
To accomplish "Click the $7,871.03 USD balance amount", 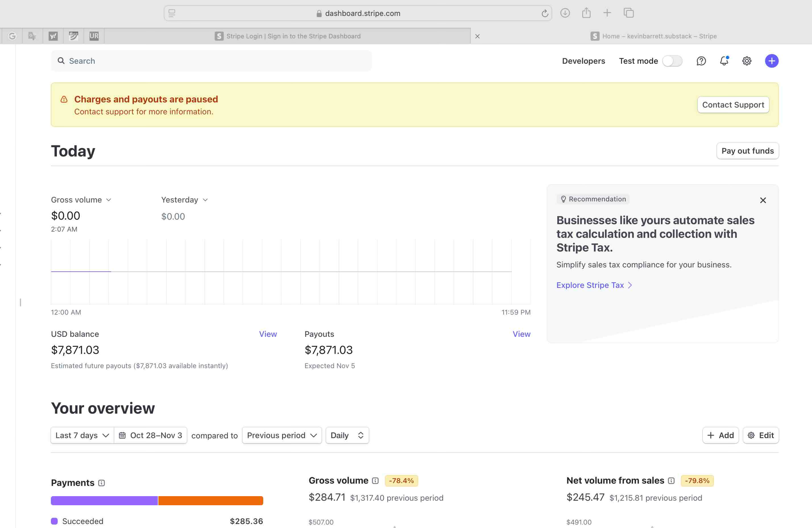I will [x=75, y=350].
